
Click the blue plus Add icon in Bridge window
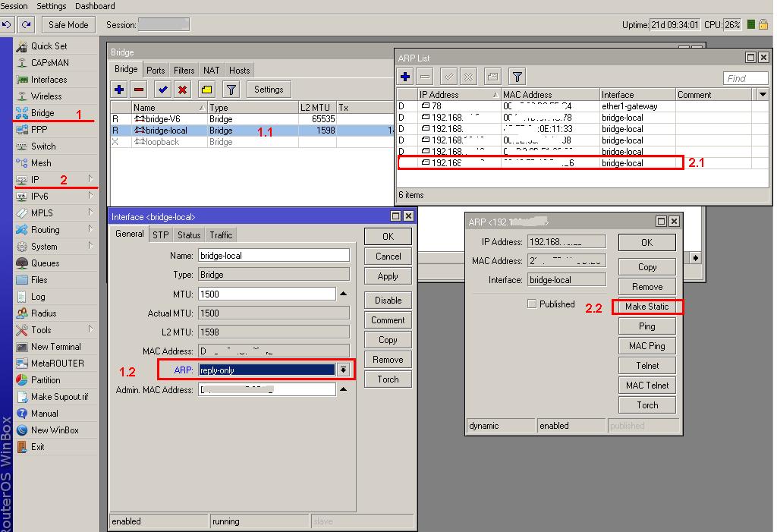point(119,90)
